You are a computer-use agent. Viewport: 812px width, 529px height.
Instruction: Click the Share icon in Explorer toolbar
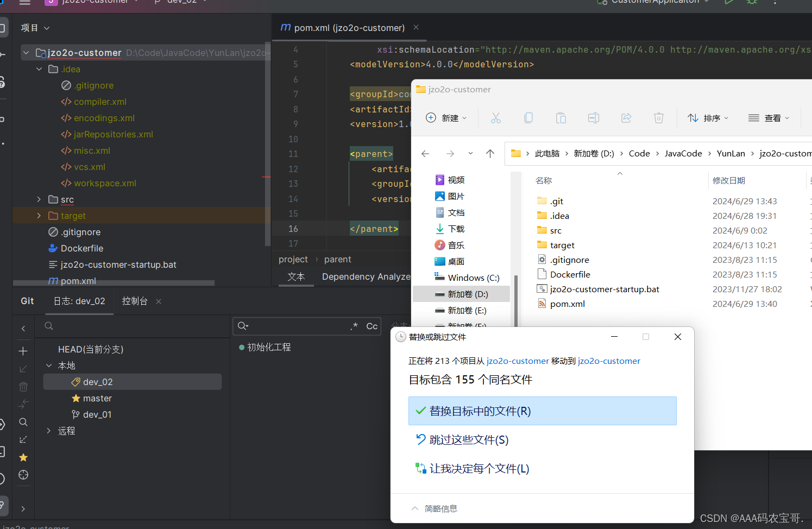click(626, 118)
